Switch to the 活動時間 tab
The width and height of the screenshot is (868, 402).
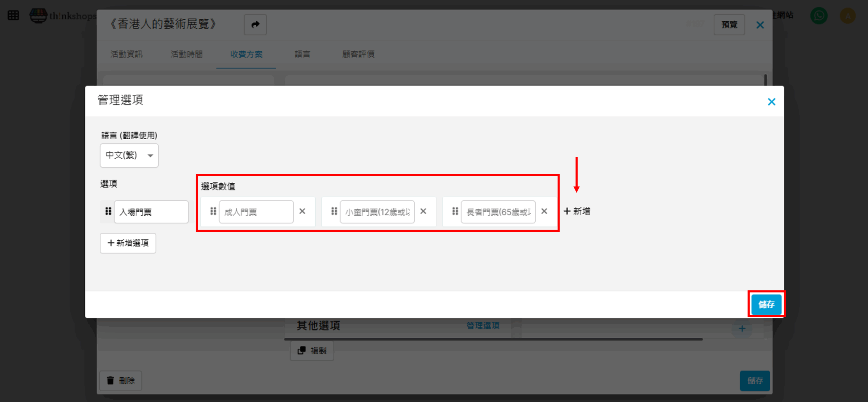[186, 54]
